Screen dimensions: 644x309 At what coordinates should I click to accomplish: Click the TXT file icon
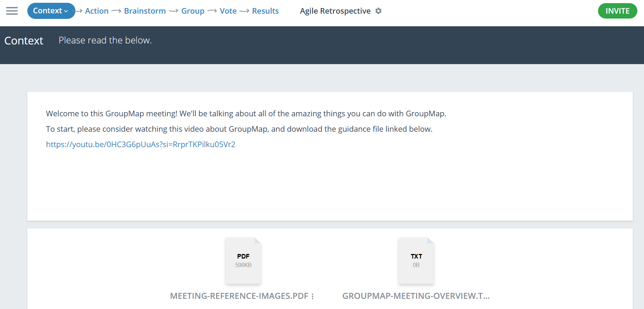(x=416, y=261)
